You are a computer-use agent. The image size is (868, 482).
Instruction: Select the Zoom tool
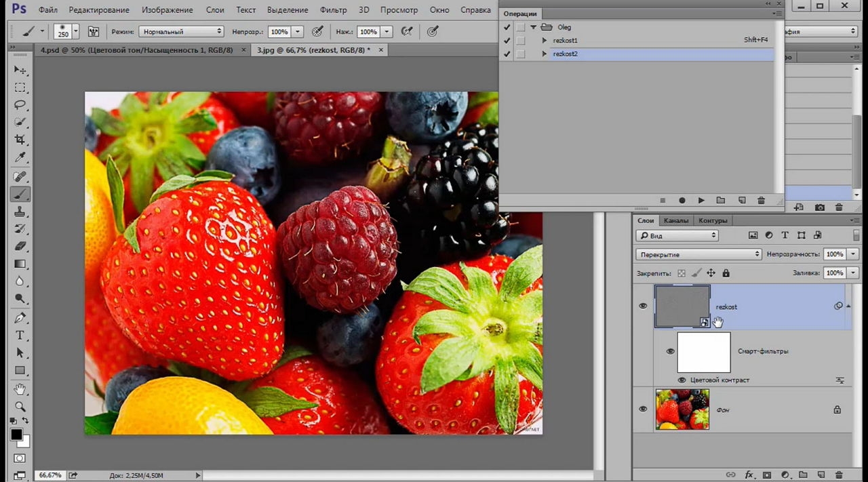[20, 407]
